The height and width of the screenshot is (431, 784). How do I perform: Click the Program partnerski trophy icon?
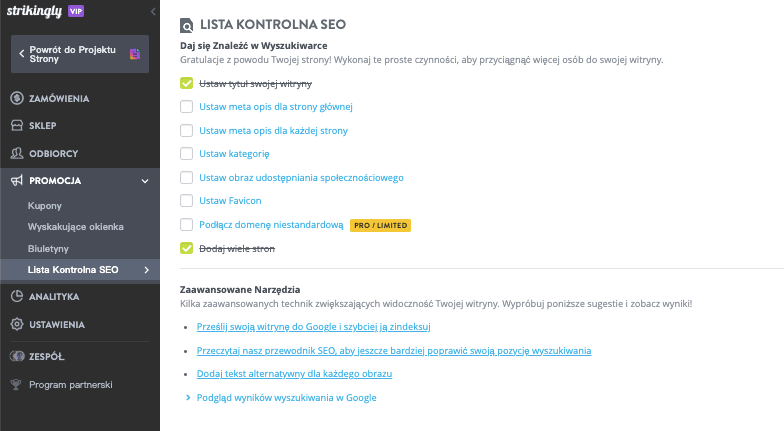(17, 384)
